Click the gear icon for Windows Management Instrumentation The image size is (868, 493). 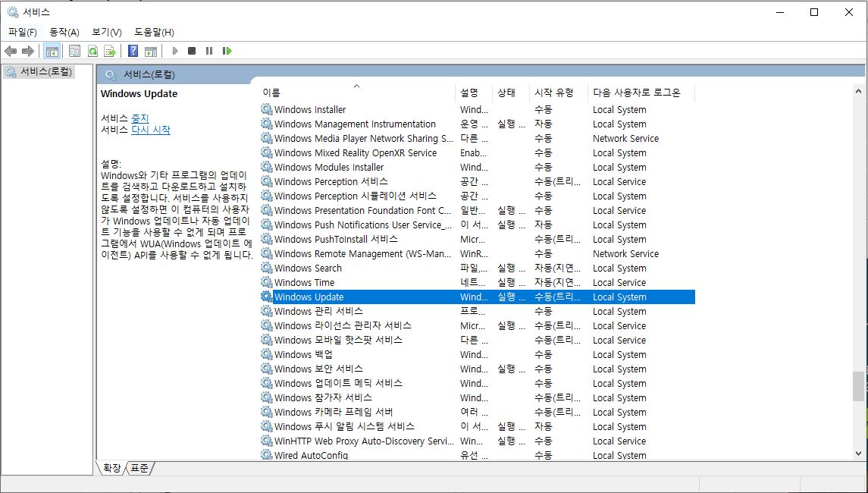coord(267,124)
